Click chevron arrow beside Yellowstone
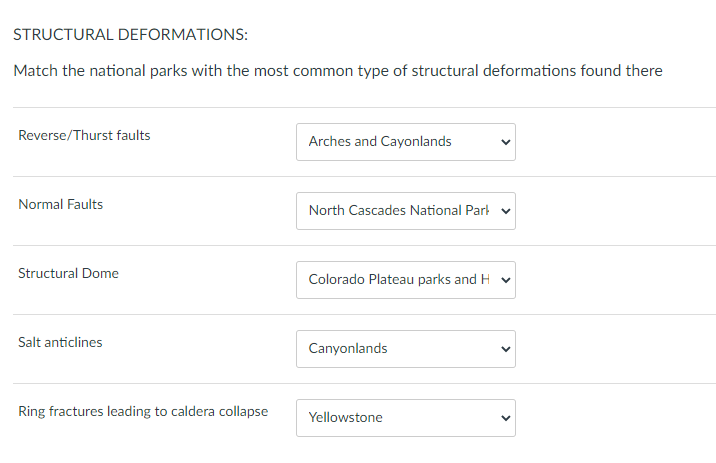The height and width of the screenshot is (463, 716). 505,418
